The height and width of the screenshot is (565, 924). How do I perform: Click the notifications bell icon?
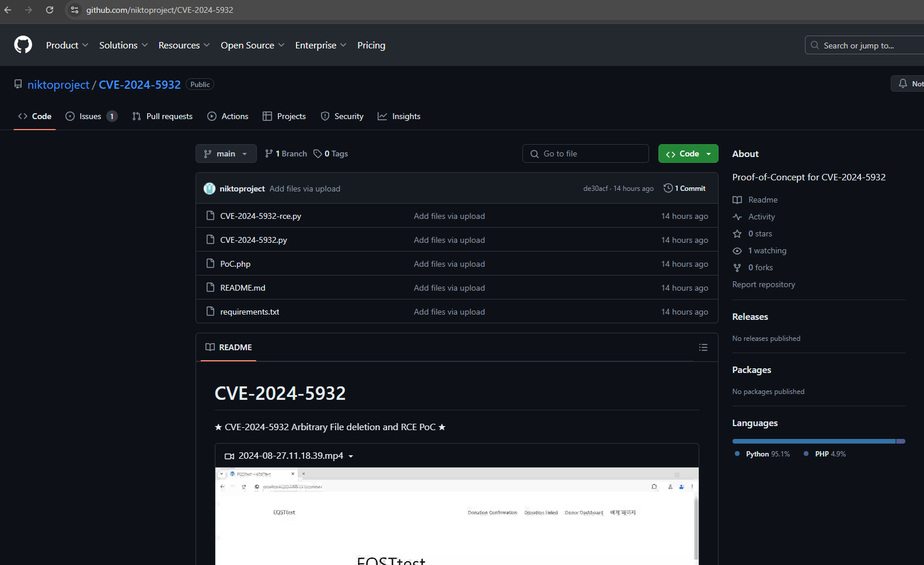pos(903,83)
